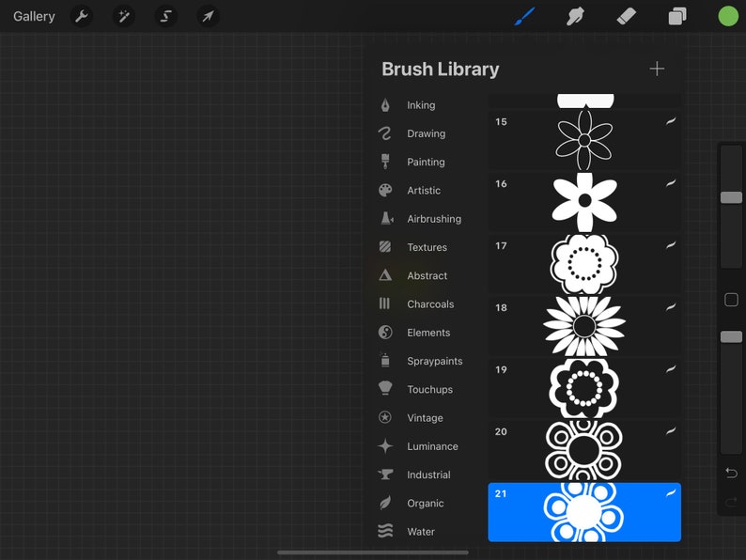Viewport: 746px width, 560px height.
Task: Click the Artistic palette icon
Action: click(385, 191)
